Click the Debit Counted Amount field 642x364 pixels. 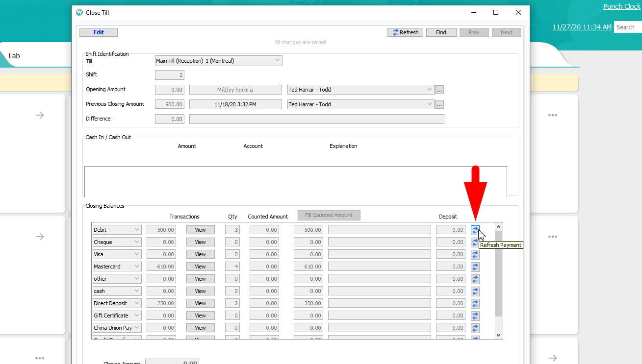point(264,230)
